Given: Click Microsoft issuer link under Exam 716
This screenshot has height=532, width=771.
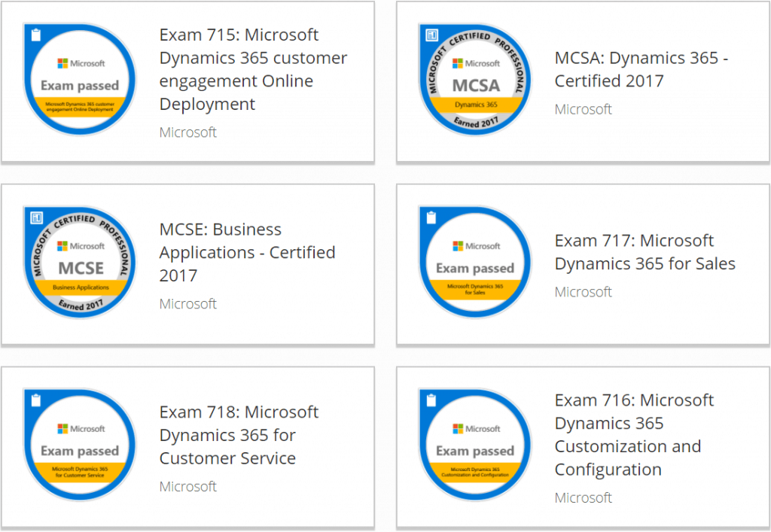Looking at the screenshot, I should coord(584,497).
